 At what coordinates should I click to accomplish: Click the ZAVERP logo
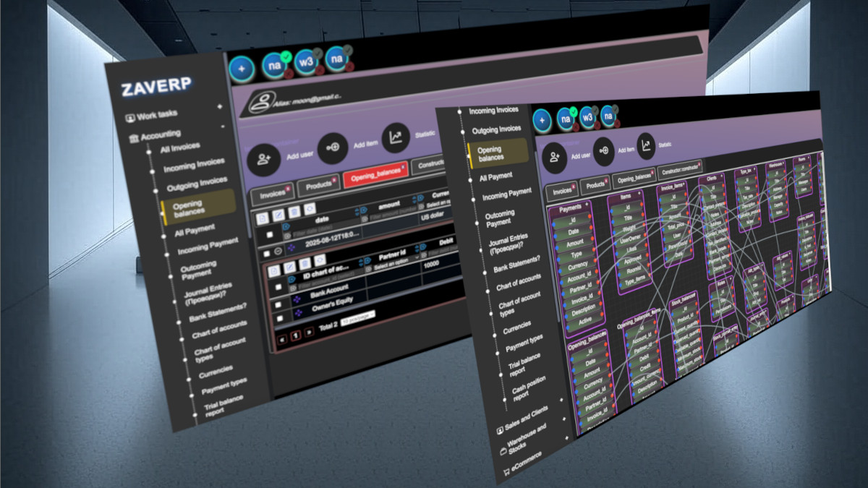(x=156, y=87)
